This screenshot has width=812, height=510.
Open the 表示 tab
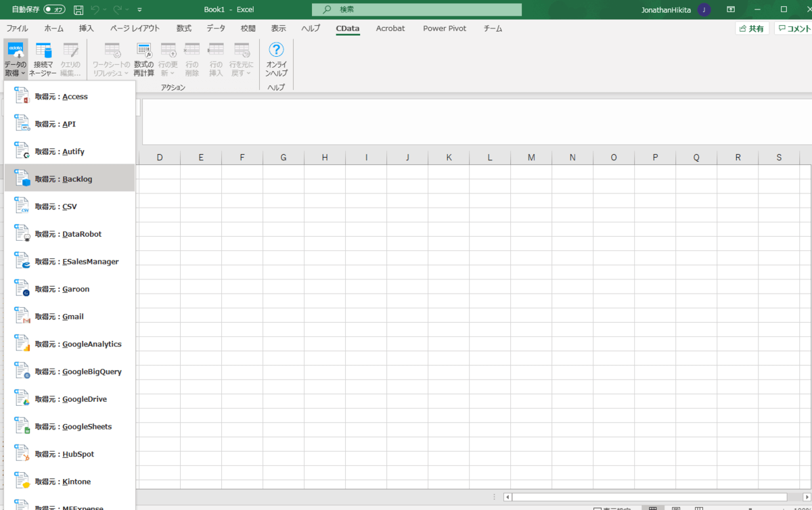278,28
